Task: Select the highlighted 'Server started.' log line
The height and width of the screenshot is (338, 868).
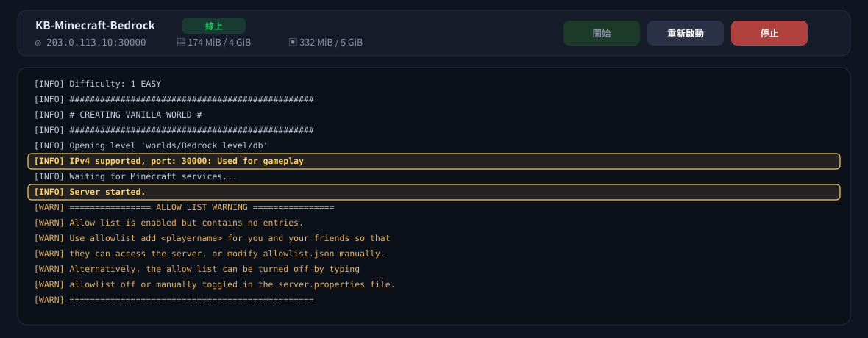Action: [x=434, y=192]
